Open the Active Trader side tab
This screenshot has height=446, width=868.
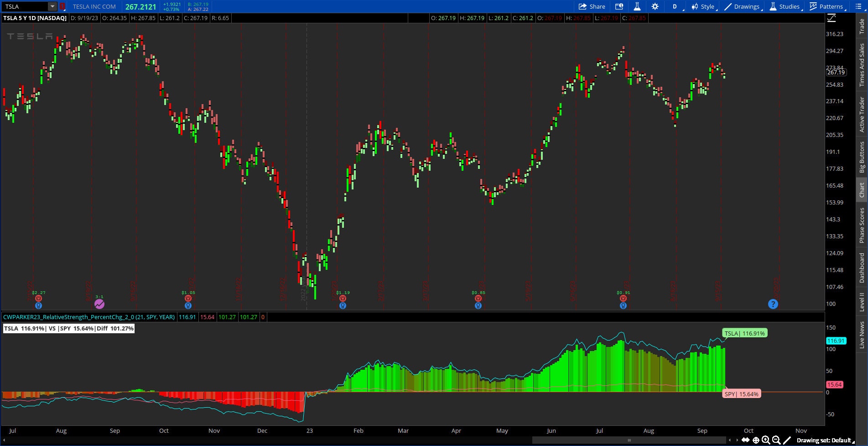pyautogui.click(x=862, y=115)
